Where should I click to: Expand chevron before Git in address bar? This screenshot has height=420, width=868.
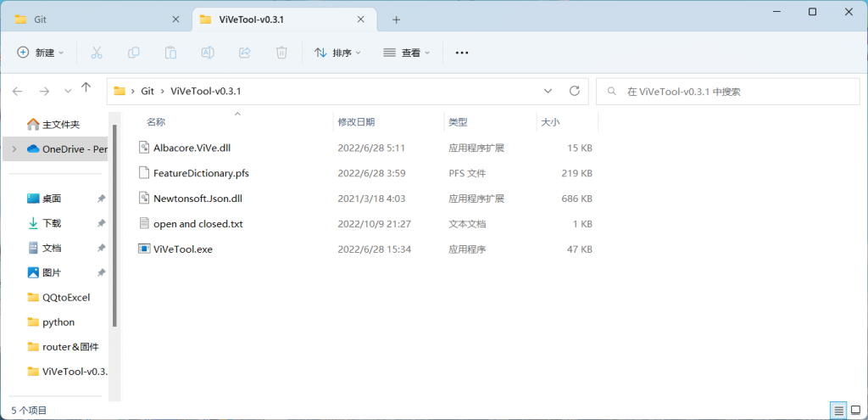click(133, 92)
